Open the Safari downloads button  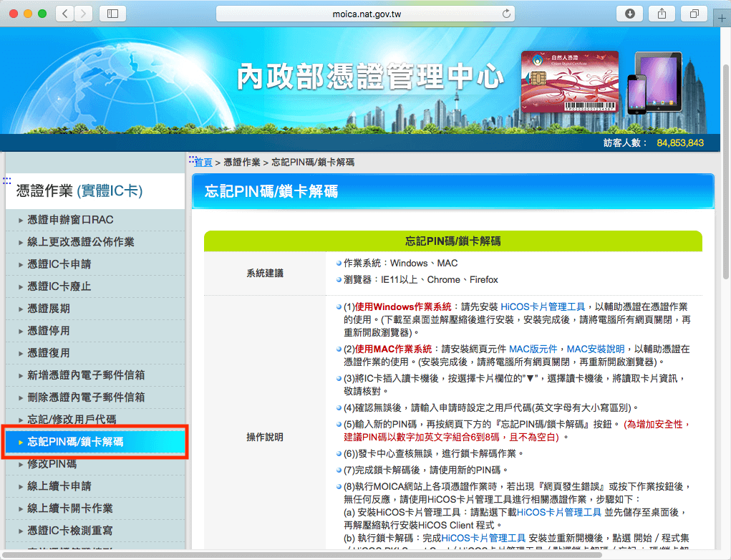629,14
